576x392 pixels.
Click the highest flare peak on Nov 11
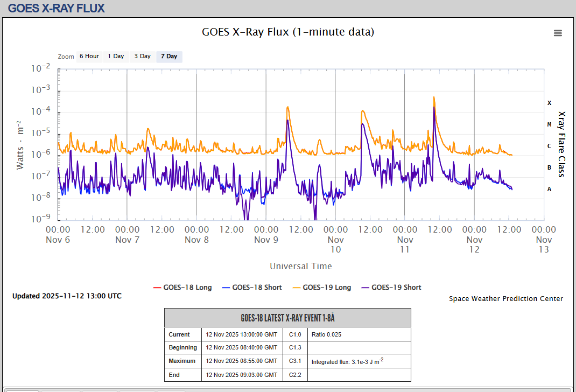coord(434,97)
